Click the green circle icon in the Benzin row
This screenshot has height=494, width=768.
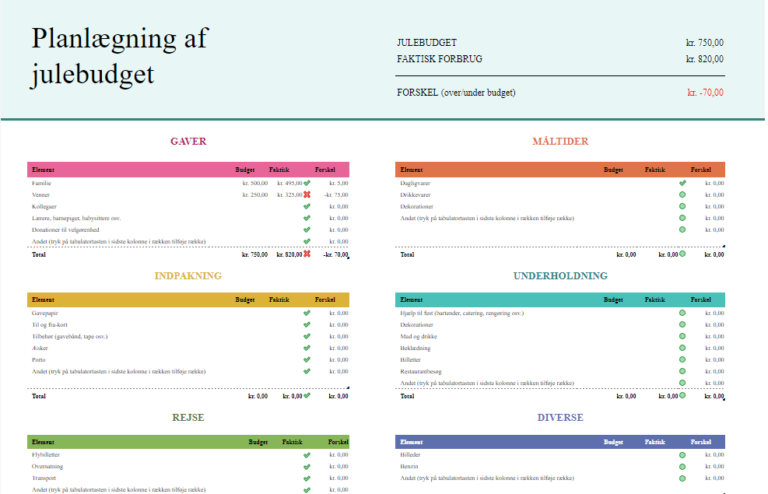point(683,467)
